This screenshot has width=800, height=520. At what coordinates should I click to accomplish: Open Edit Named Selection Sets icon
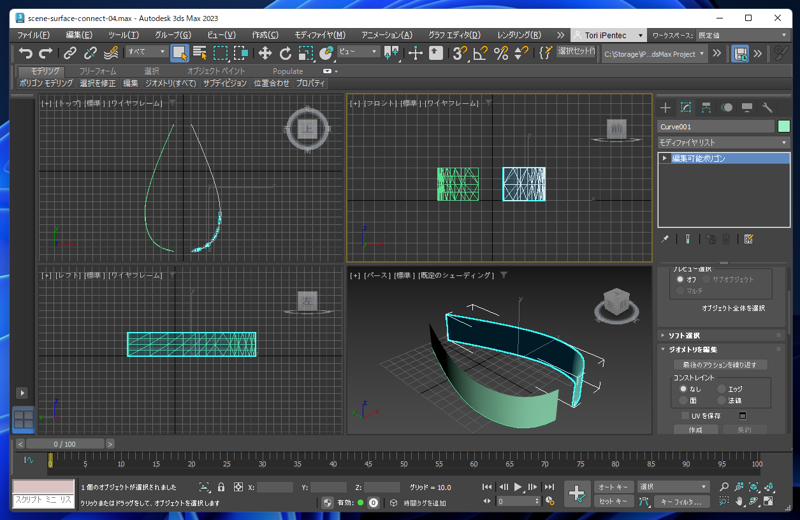pyautogui.click(x=545, y=53)
